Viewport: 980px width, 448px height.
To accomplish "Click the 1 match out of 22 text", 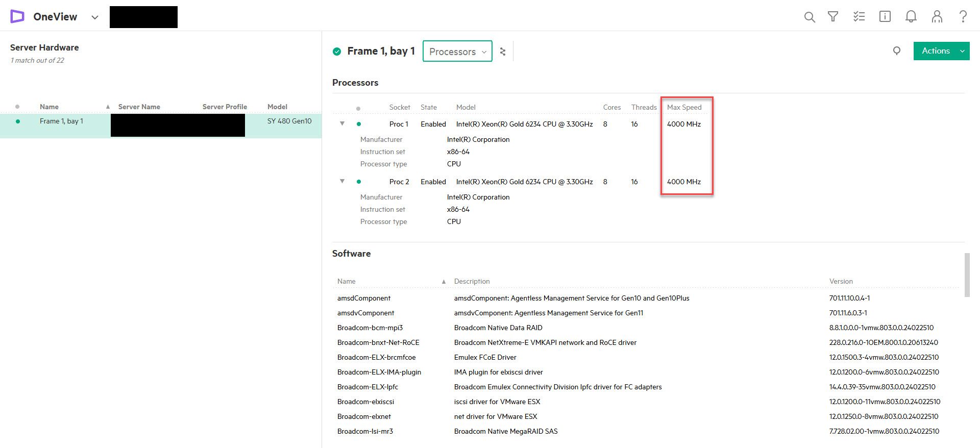I will [37, 60].
